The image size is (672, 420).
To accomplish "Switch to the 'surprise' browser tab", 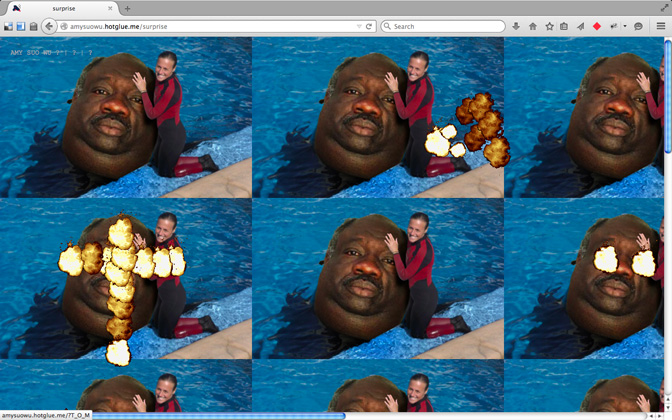I will coord(63,8).
